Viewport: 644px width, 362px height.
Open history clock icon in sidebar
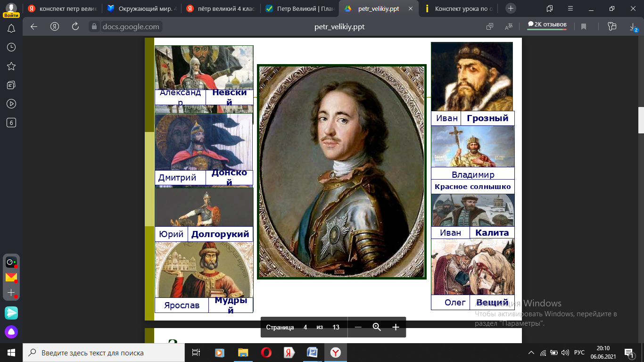coord(11,47)
